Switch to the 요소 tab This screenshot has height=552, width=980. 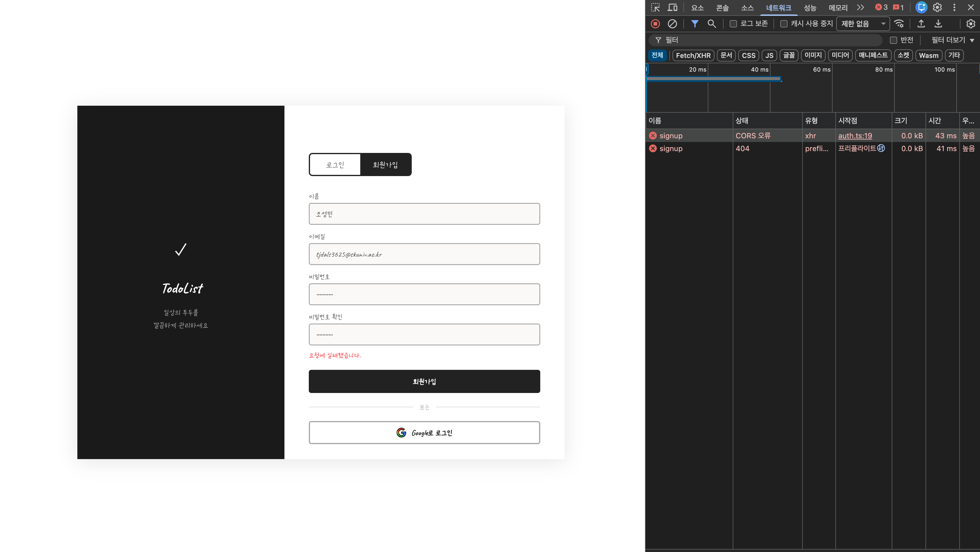[x=698, y=8]
